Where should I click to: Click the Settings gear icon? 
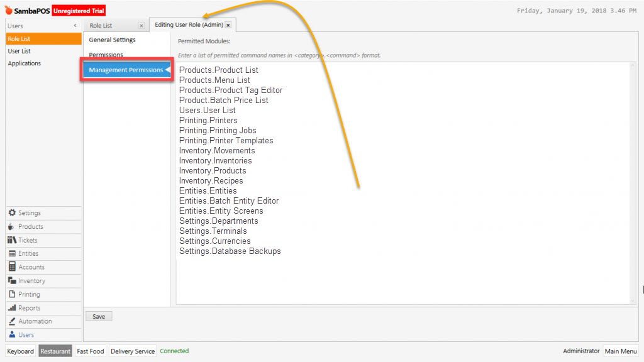(x=12, y=212)
